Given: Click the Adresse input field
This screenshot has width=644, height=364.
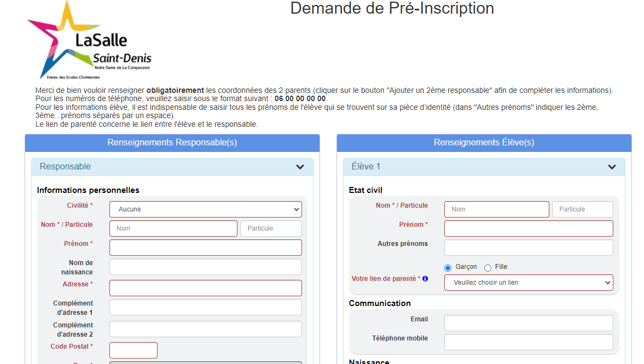Looking at the screenshot, I should click(206, 288).
